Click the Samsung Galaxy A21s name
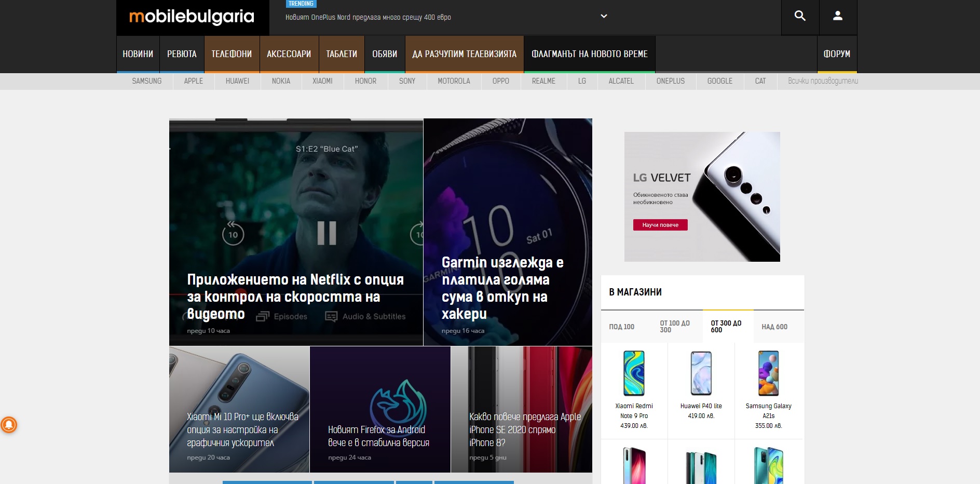This screenshot has width=980, height=484. pyautogui.click(x=769, y=411)
